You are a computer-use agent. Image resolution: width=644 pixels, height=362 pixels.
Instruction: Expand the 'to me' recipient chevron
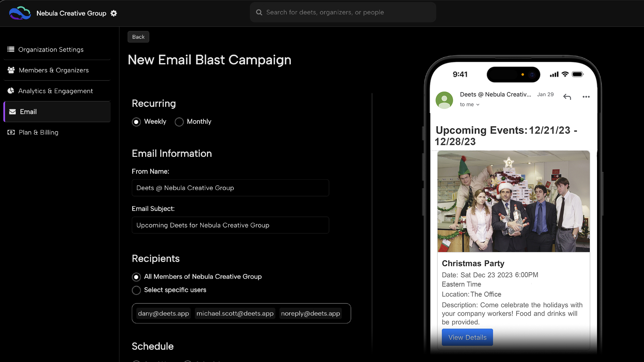pyautogui.click(x=478, y=105)
